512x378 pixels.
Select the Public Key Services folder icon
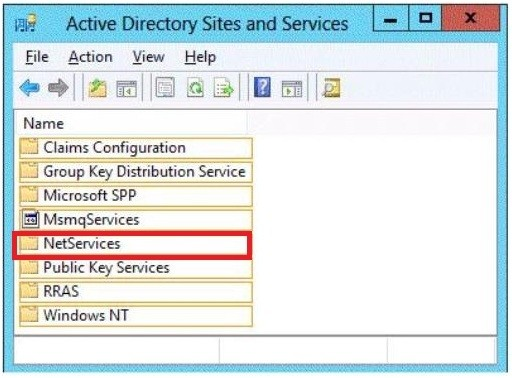(29, 267)
